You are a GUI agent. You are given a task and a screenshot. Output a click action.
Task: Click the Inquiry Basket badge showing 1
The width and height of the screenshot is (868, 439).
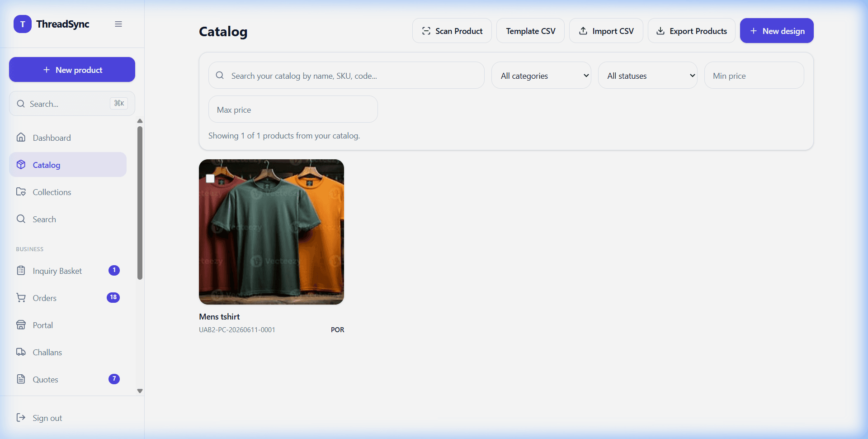point(114,270)
